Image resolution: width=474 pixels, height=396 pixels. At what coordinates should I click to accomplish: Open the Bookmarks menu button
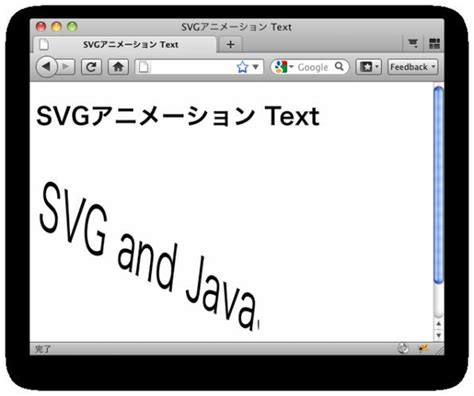tap(368, 67)
